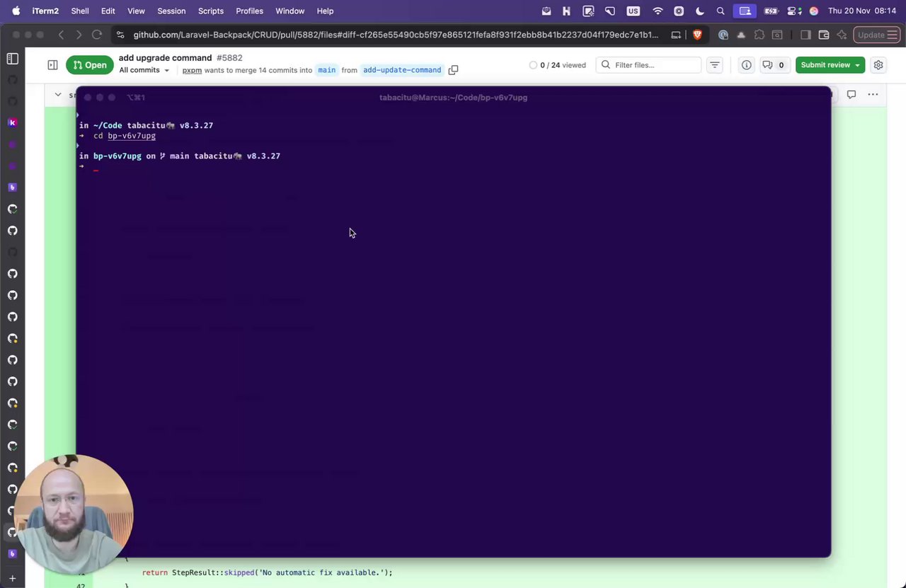The width and height of the screenshot is (906, 588).
Task: Open the Apple menu
Action: pos(16,11)
